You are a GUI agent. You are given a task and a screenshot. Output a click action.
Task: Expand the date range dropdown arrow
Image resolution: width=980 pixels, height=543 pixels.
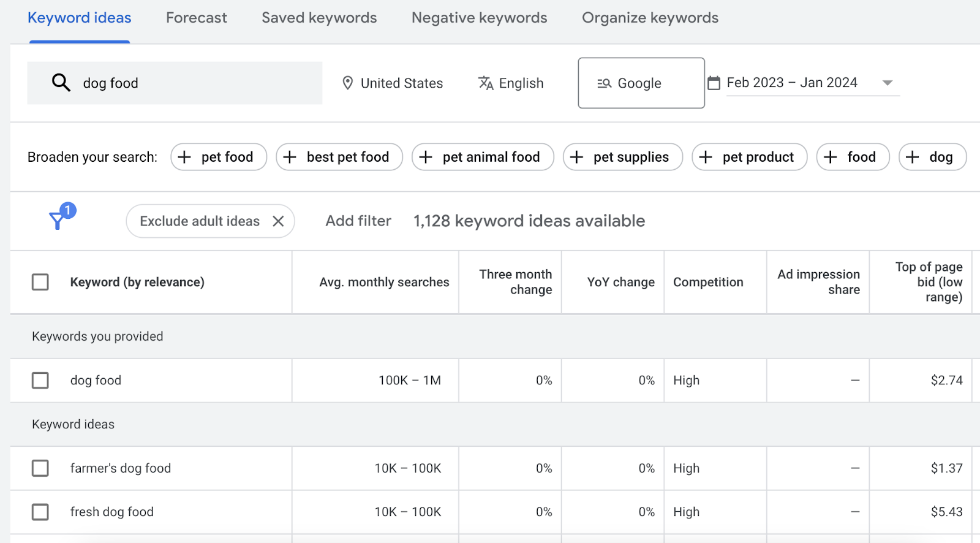point(887,83)
